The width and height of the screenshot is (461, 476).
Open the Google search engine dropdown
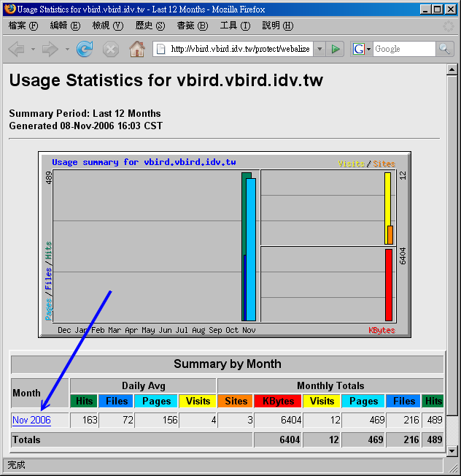[362, 49]
